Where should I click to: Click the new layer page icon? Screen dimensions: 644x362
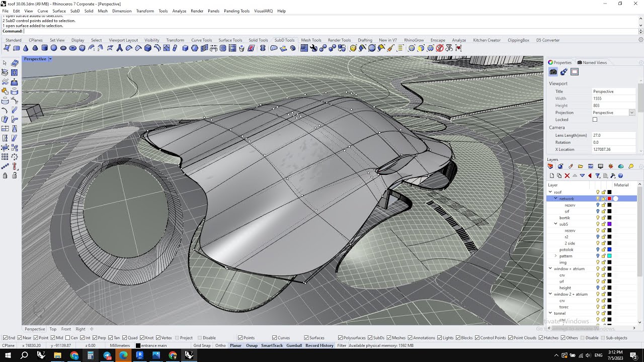coord(552,176)
